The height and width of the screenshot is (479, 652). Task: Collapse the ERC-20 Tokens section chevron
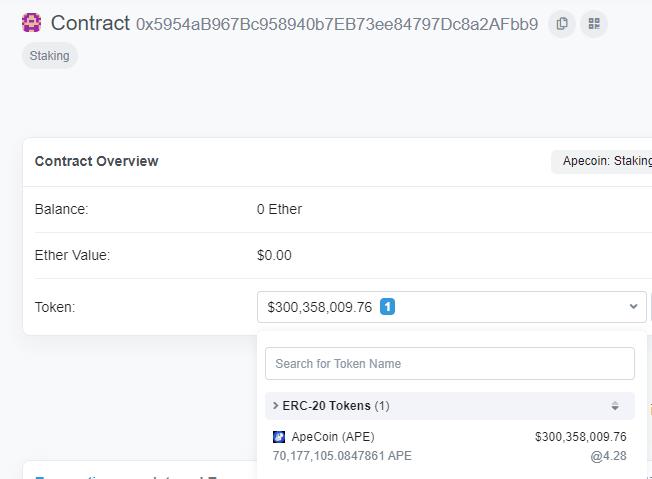click(x=275, y=405)
